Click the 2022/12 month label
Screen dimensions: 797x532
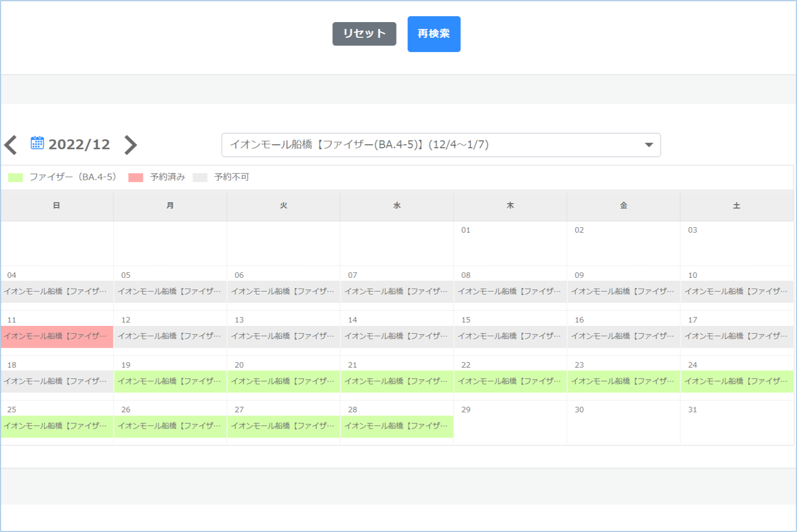[79, 145]
